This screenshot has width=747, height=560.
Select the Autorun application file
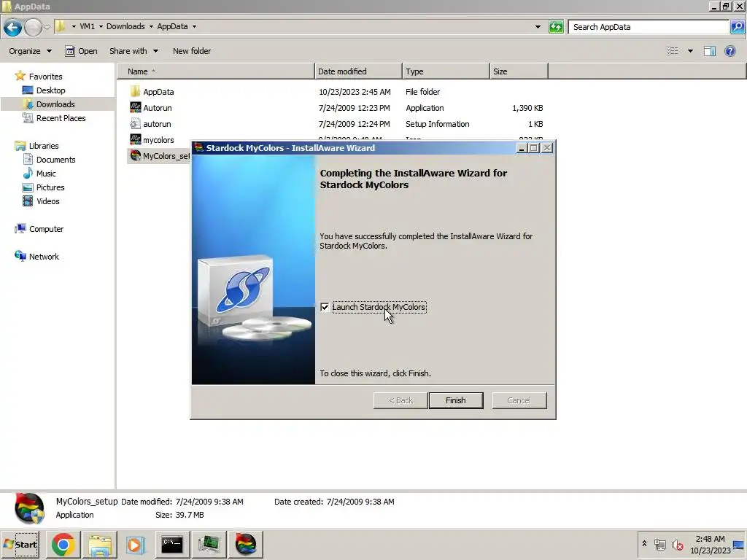(158, 108)
